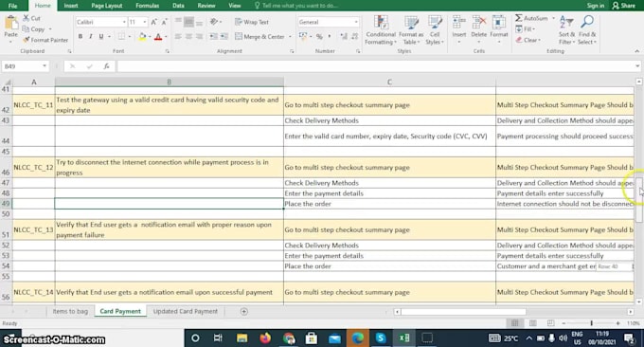
Task: Click the Orientation text rotate icon
Action: (214, 22)
